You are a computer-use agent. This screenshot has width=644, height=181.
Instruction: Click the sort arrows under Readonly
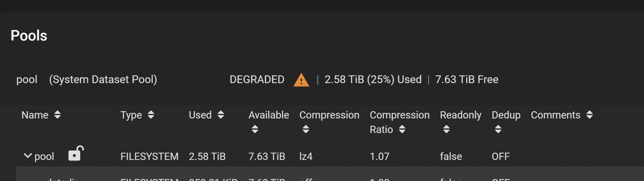pyautogui.click(x=446, y=129)
